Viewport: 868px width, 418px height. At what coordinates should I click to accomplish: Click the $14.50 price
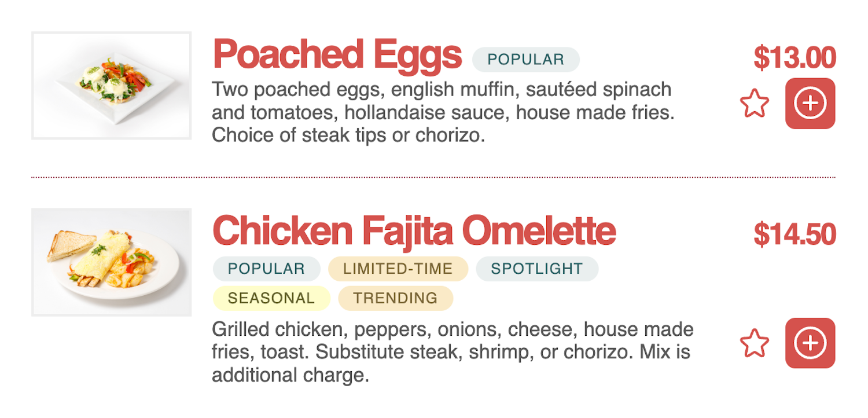pos(795,234)
